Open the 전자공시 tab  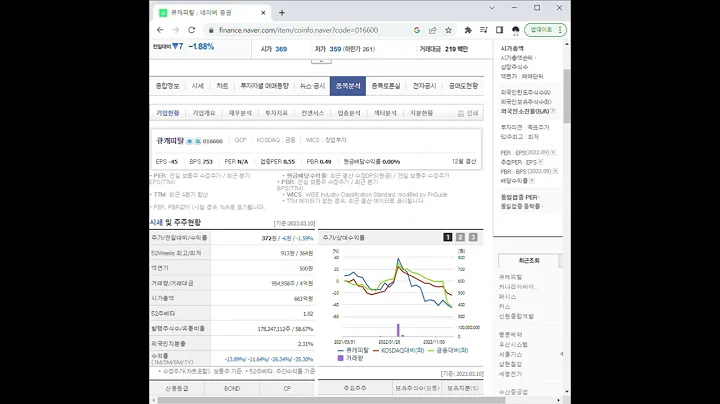coord(424,86)
